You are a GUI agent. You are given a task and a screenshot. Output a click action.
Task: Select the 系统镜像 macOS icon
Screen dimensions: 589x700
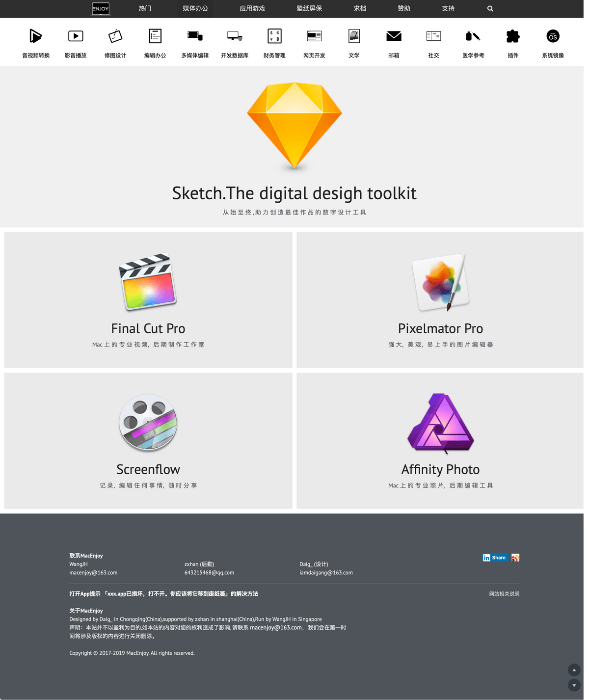pos(553,36)
